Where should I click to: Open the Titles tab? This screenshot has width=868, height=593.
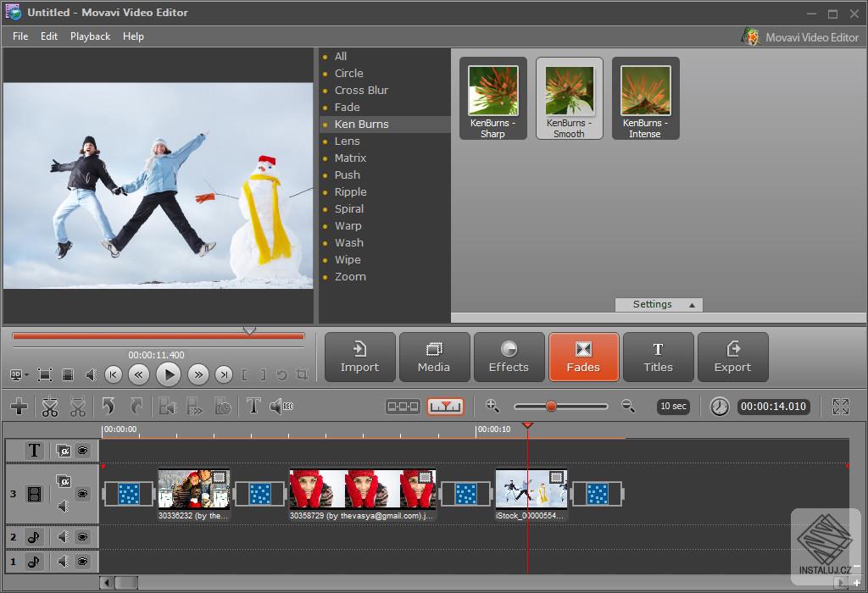click(658, 357)
